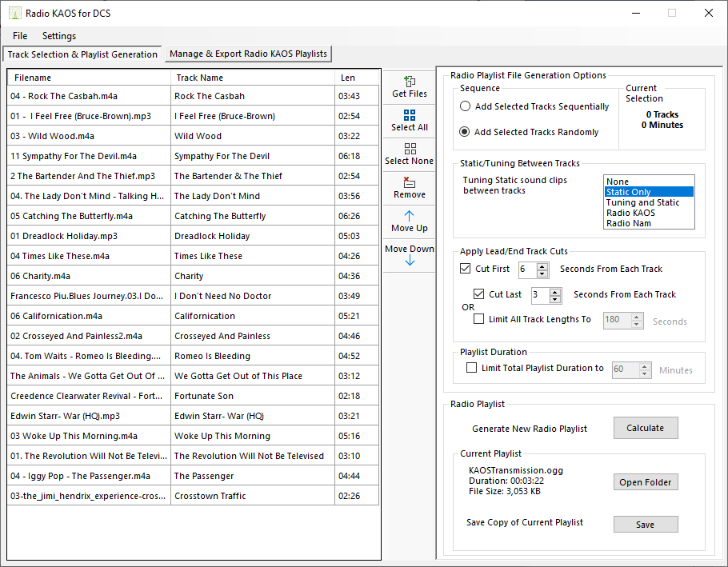Image resolution: width=728 pixels, height=567 pixels.
Task: Move track down with arrow icon
Action: 410,261
